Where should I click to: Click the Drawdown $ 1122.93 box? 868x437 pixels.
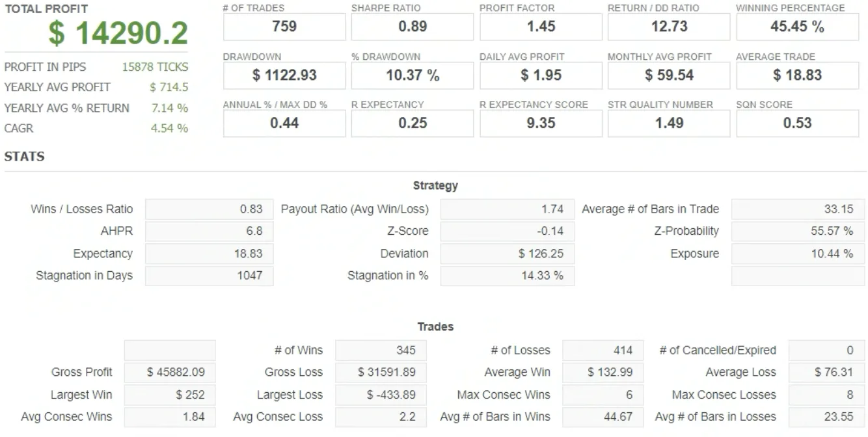point(284,75)
